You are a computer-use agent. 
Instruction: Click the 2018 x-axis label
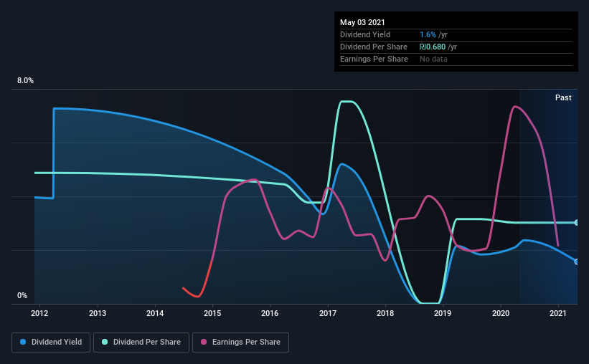click(385, 313)
